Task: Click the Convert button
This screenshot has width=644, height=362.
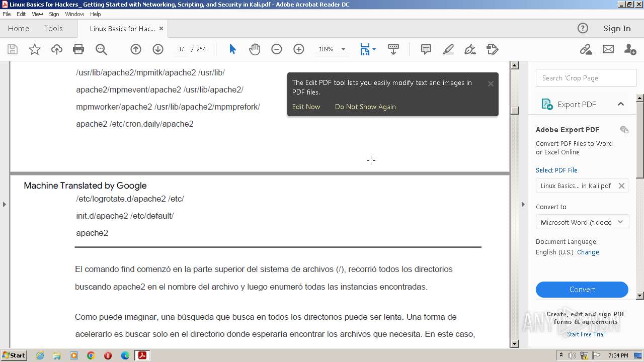Action: [582, 290]
